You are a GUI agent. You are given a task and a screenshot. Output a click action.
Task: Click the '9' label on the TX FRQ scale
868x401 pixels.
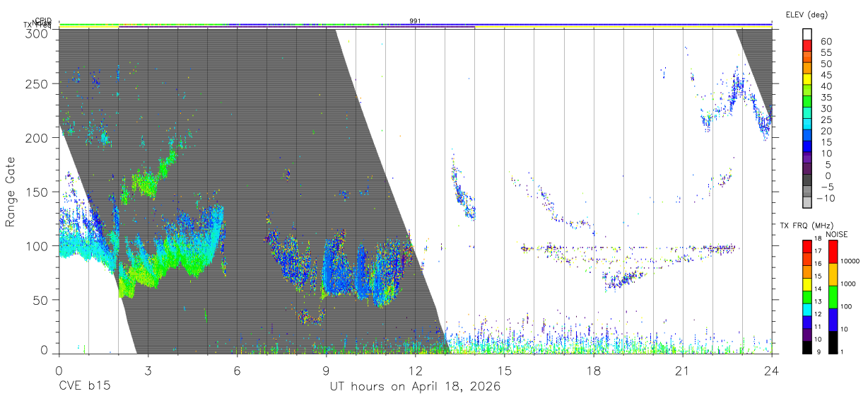[820, 352]
